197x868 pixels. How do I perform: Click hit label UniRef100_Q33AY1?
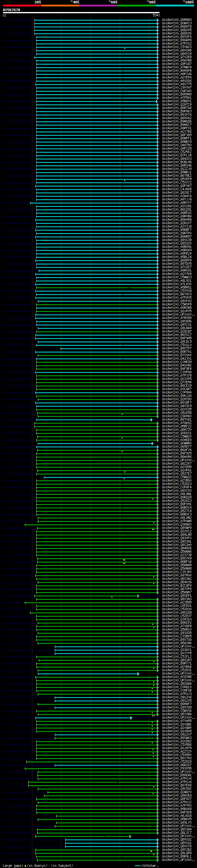pyautogui.click(x=177, y=650)
